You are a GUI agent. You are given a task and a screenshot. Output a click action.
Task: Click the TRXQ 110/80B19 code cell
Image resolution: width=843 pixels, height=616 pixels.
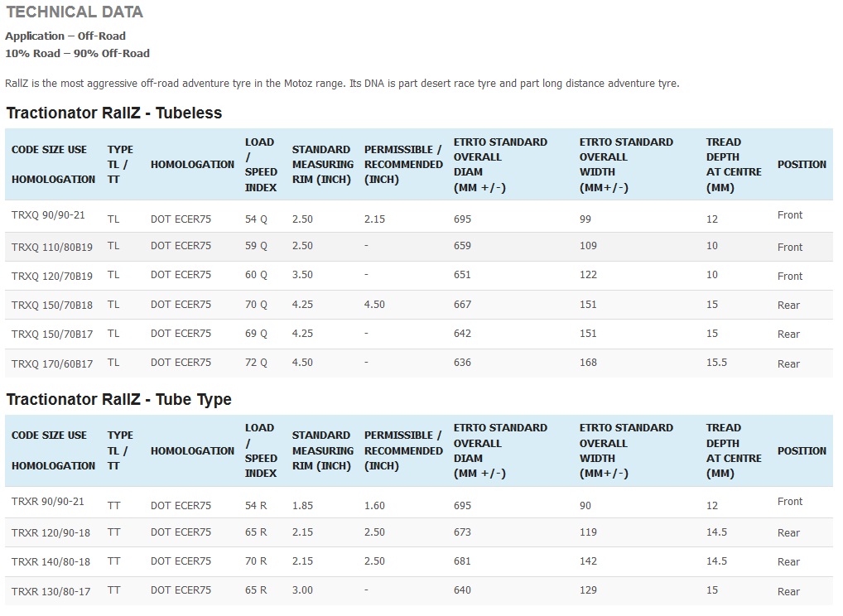pos(52,248)
